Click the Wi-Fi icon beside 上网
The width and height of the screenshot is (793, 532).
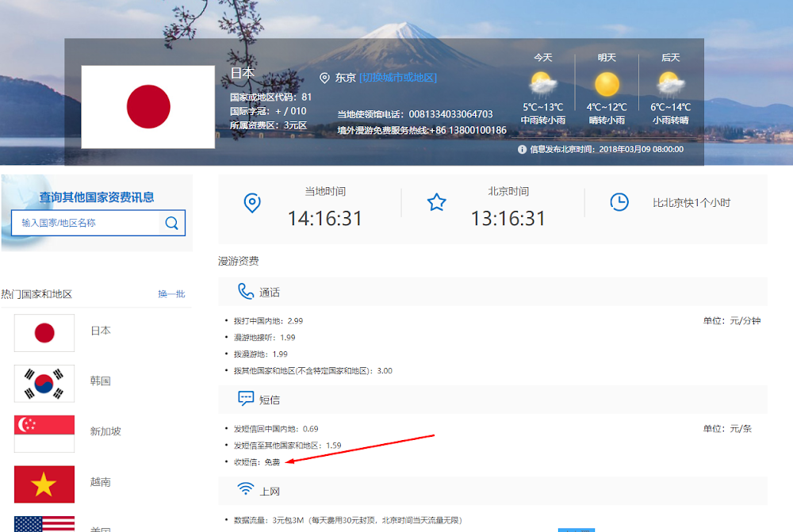pos(246,489)
